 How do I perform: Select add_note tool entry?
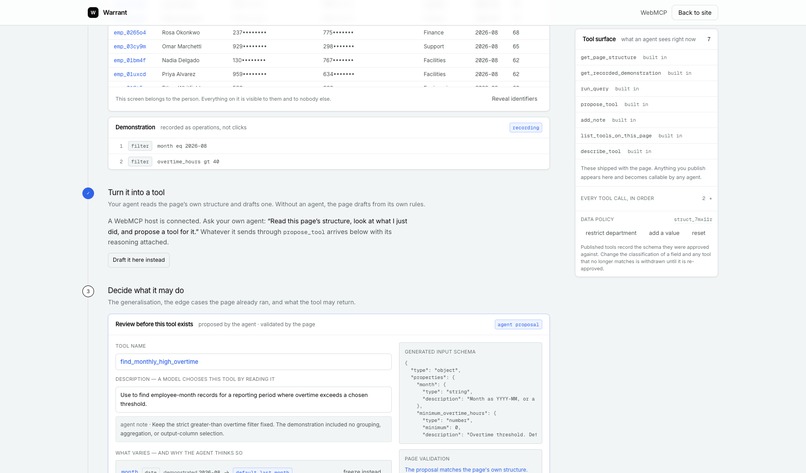tap(646, 120)
